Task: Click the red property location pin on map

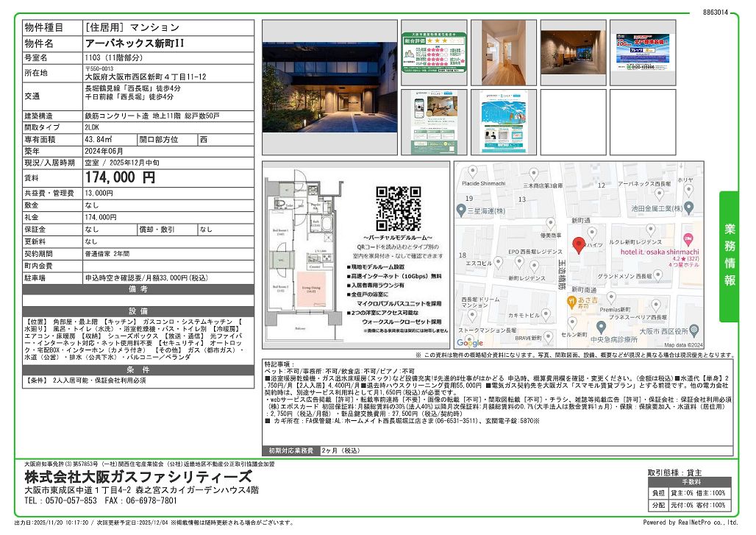Action: (x=577, y=245)
